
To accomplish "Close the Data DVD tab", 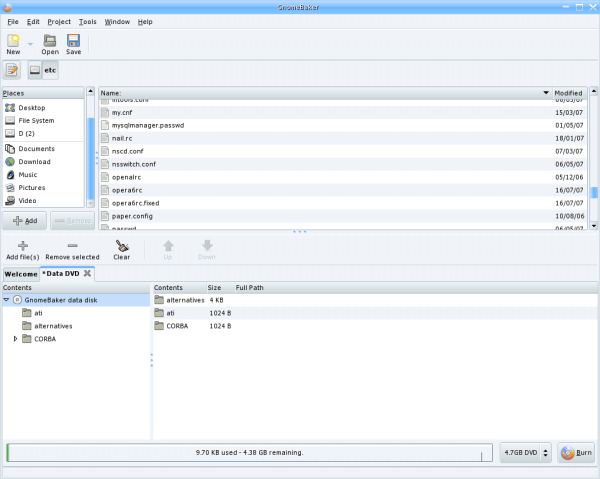I will [87, 273].
